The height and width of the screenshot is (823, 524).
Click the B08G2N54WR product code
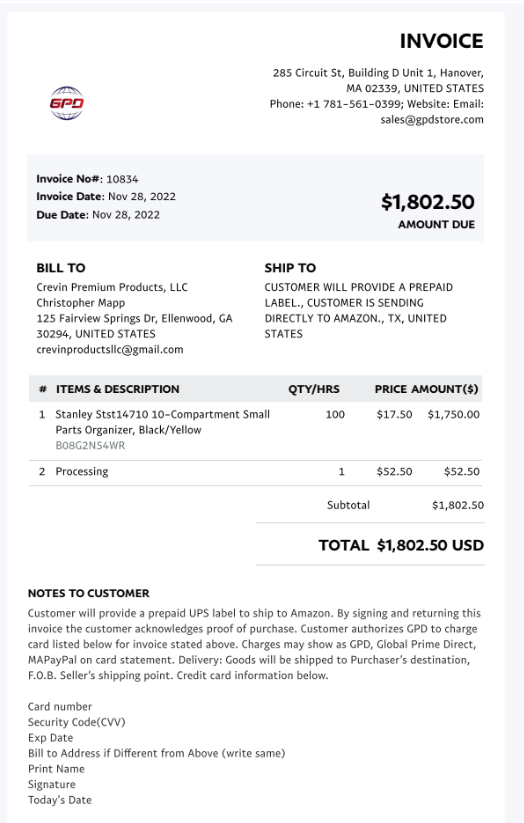(90, 446)
